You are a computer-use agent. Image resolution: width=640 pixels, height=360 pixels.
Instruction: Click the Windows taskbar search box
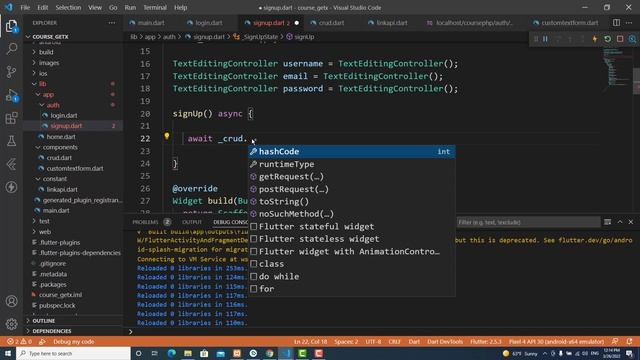(x=73, y=353)
